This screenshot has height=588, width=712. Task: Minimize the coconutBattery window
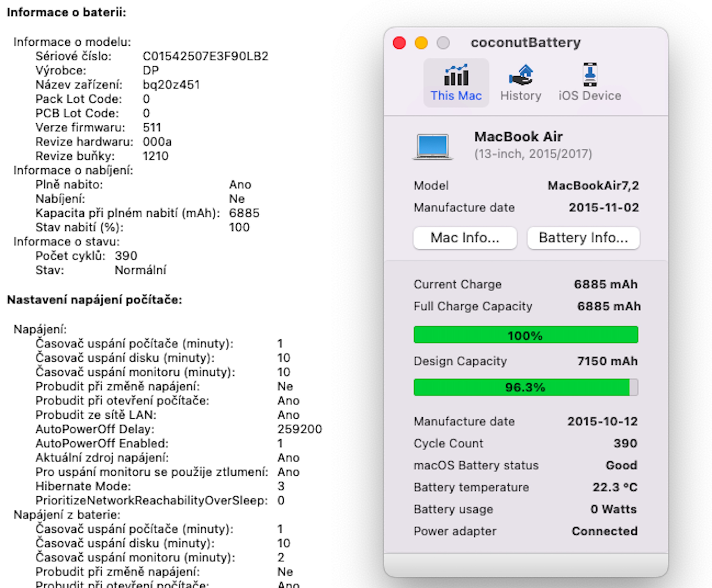point(421,43)
